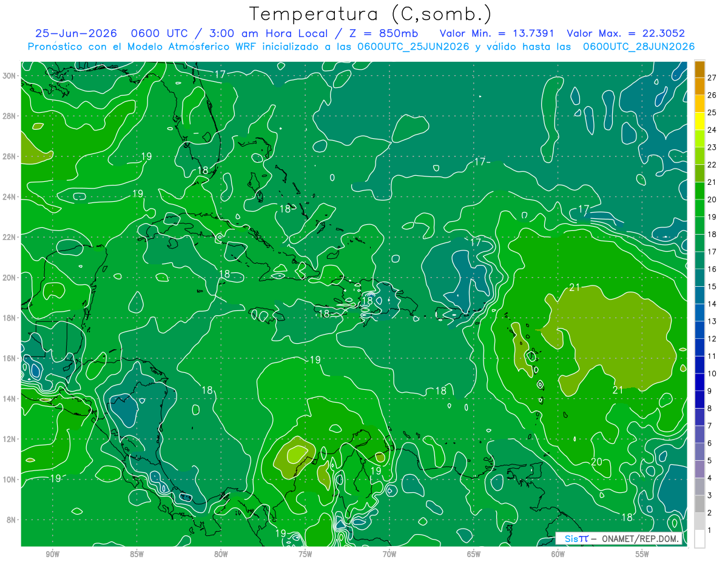Click the 18N latitude axis label

(x=9, y=318)
